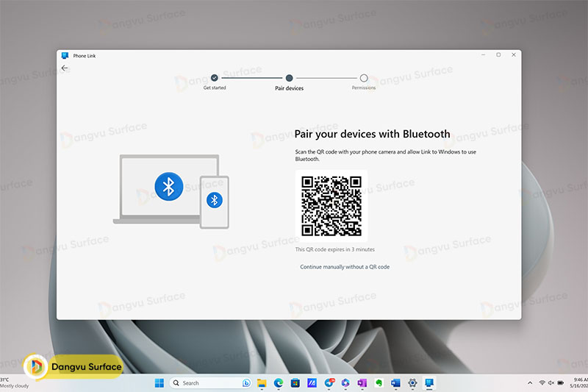The image size is (588, 392).
Task: Go back using the back arrow
Action: point(65,68)
